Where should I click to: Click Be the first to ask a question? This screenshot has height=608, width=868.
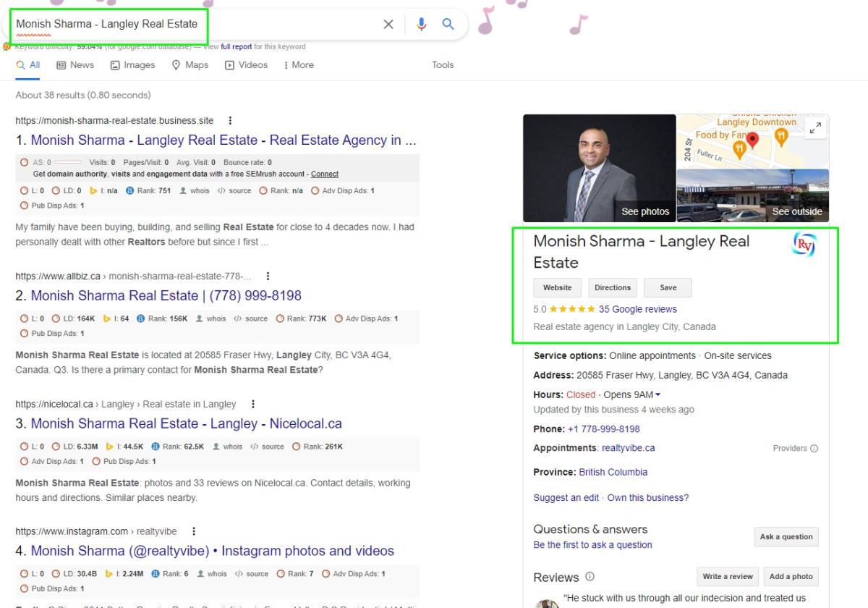tap(593, 545)
